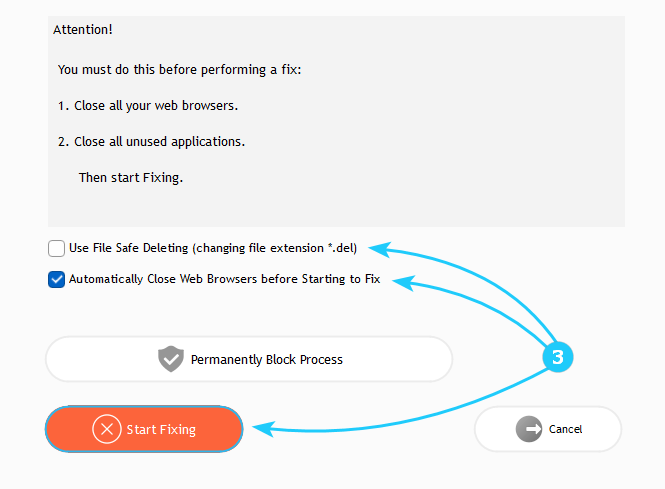
Task: Click the 'Attention!' heading text
Action: (83, 30)
